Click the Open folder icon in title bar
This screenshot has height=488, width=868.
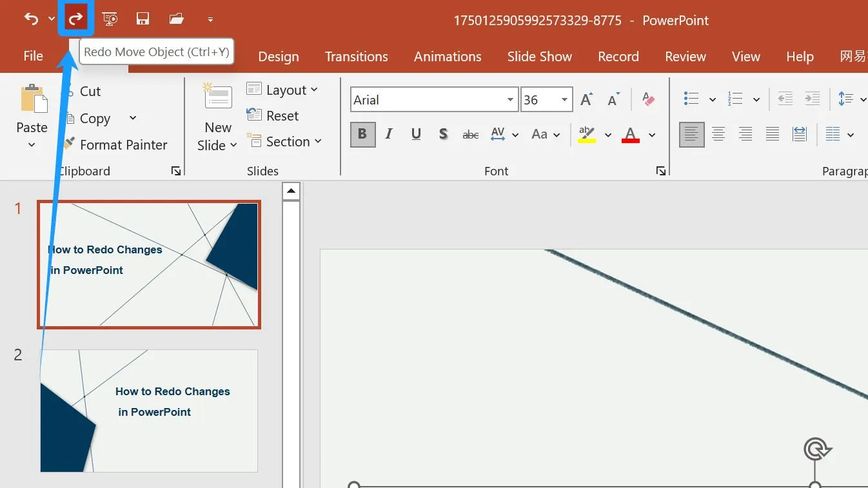point(177,19)
